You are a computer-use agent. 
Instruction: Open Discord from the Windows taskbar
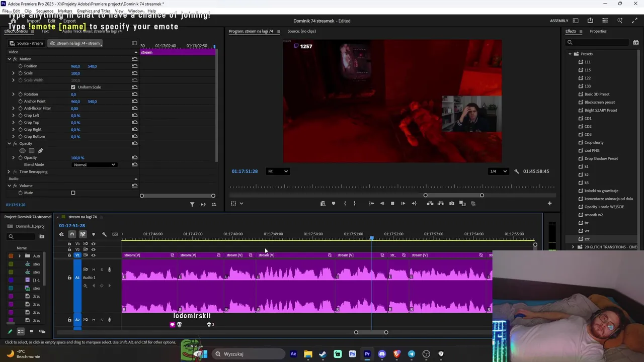[x=382, y=354]
